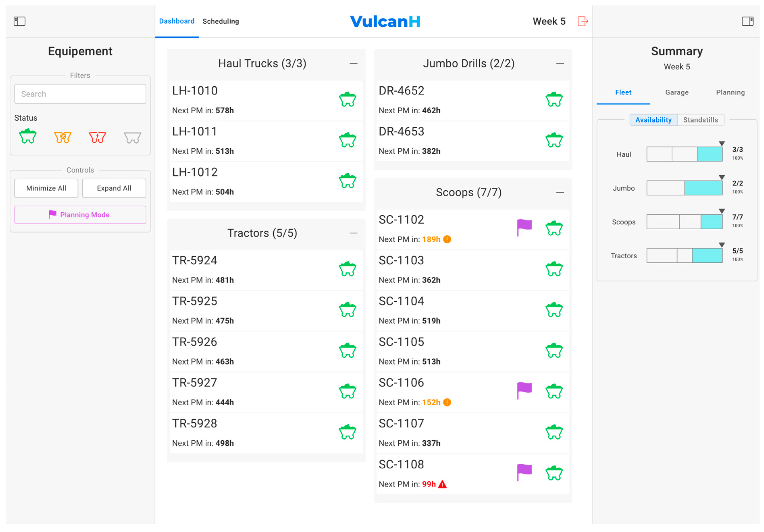The width and height of the screenshot is (764, 532).
Task: Click the equipment Search field
Action: 80,94
